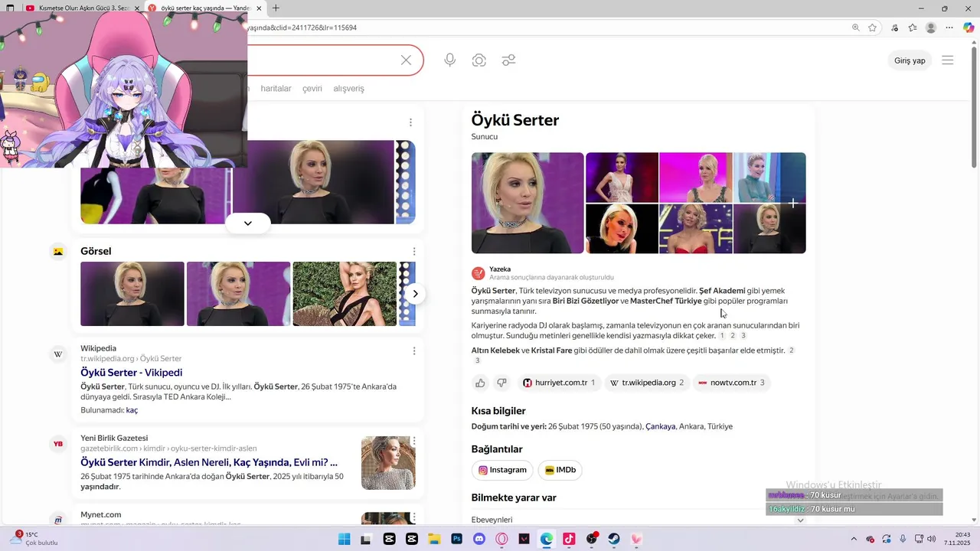Viewport: 980px width, 551px height.
Task: Open the tr.wikipedia.org source chip
Action: click(x=647, y=383)
